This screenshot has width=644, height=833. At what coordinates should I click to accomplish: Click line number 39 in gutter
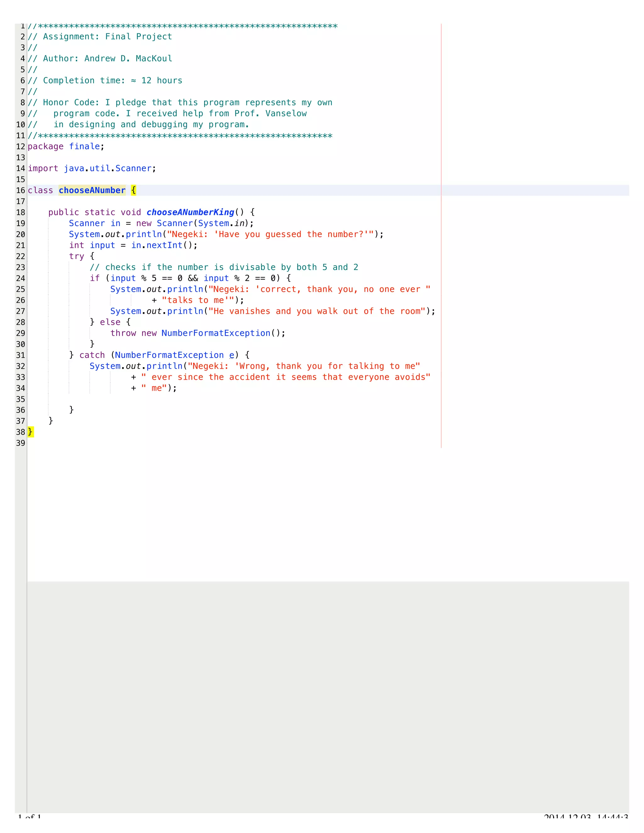tap(21, 443)
